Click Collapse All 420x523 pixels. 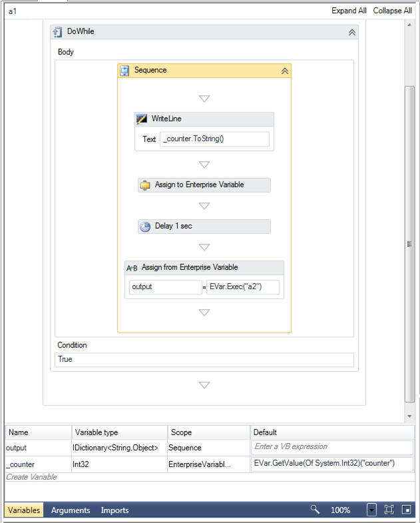point(392,11)
